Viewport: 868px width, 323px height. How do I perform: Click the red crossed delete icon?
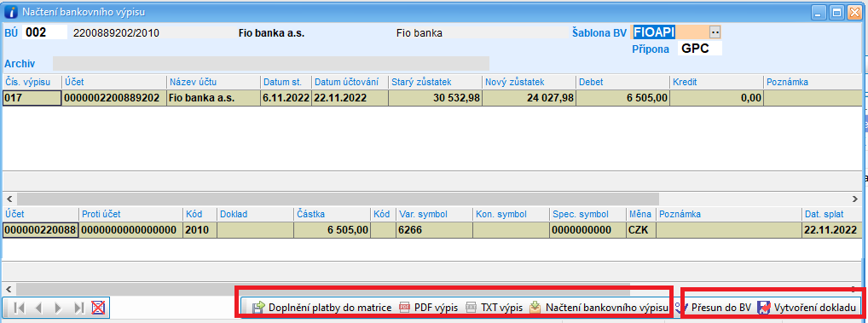pos(98,308)
